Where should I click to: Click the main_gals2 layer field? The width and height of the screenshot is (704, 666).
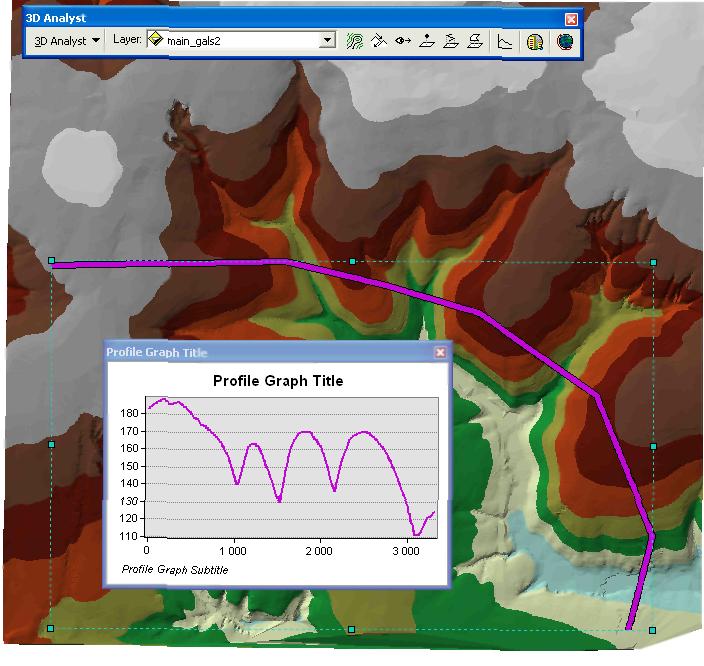(240, 41)
